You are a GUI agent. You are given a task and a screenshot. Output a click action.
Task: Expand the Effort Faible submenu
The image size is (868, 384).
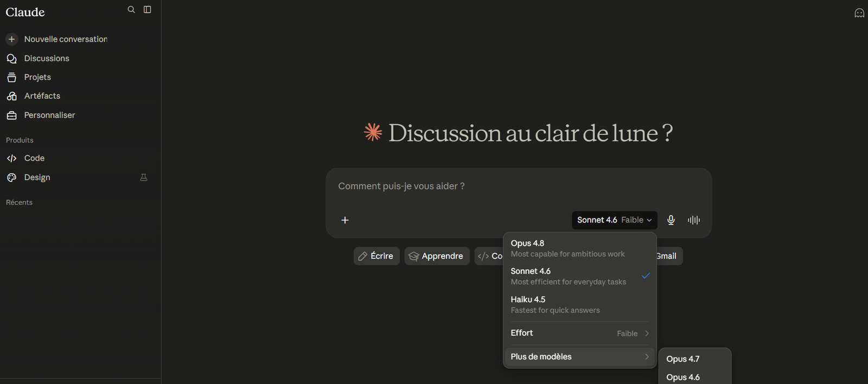click(580, 333)
